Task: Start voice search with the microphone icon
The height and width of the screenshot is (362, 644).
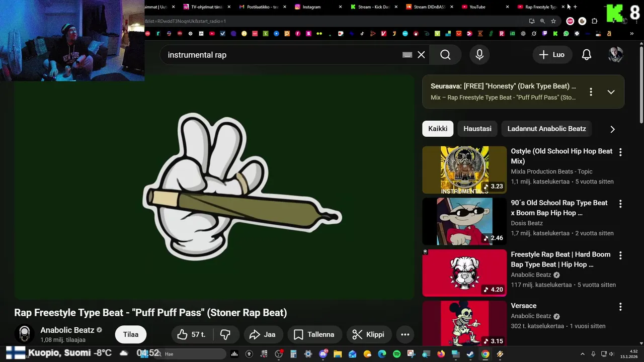Action: pos(479,55)
